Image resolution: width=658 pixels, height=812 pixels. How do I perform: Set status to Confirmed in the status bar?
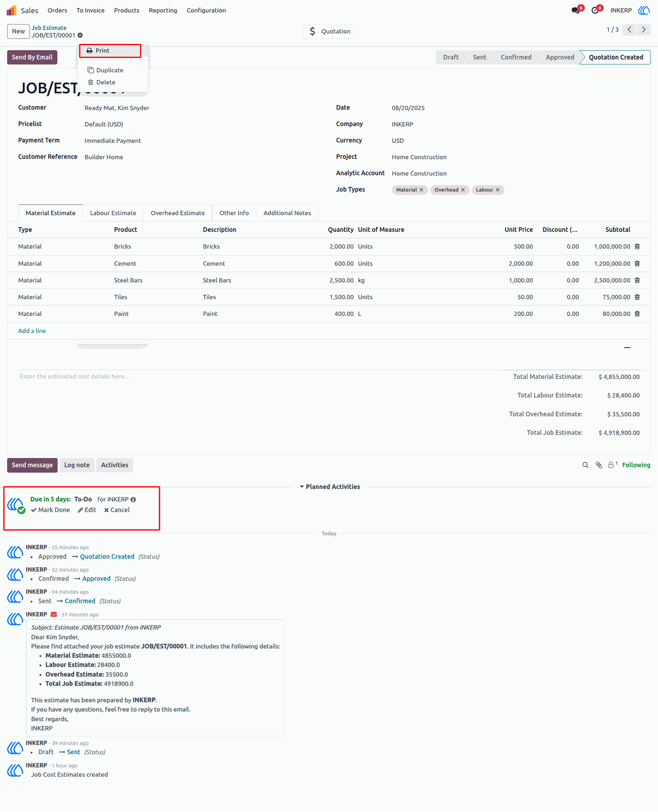pos(516,58)
